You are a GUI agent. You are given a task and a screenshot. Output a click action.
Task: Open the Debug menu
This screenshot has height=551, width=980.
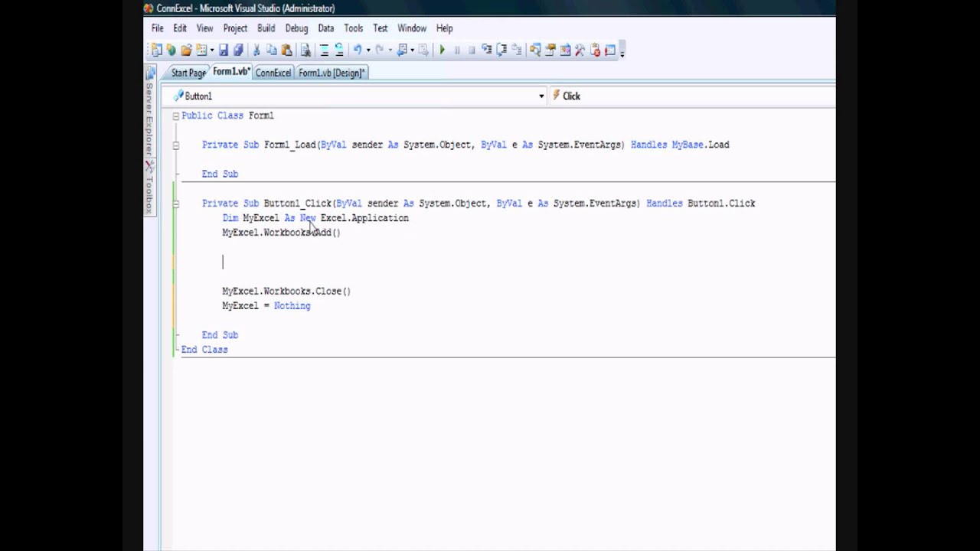(296, 28)
